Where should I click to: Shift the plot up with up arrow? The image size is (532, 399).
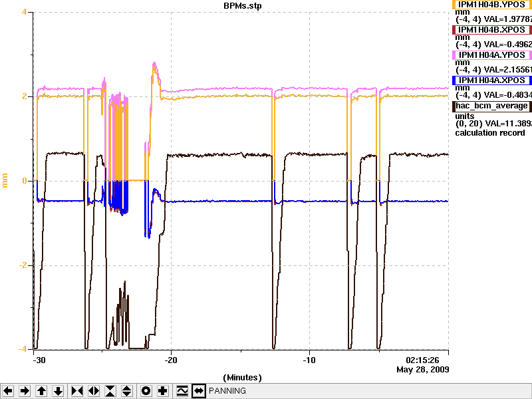point(41,391)
